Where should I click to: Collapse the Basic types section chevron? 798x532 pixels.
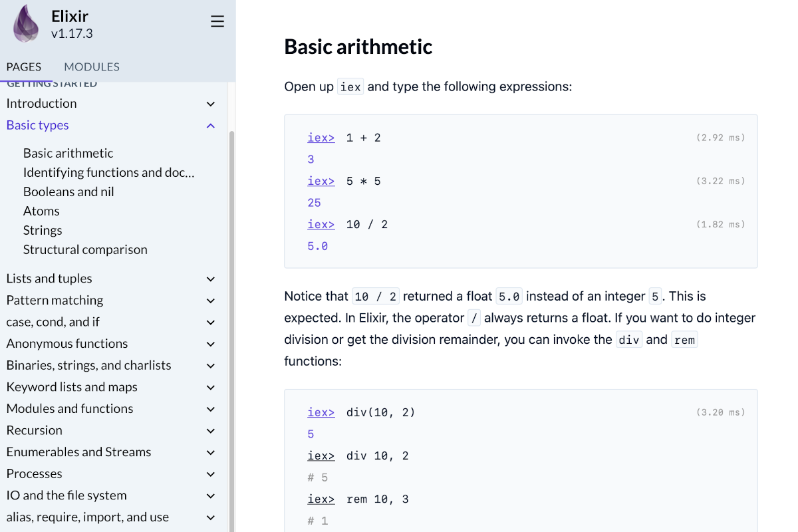pos(211,126)
